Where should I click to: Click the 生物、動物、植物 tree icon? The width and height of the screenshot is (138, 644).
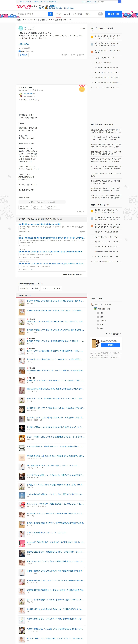[95, 309]
